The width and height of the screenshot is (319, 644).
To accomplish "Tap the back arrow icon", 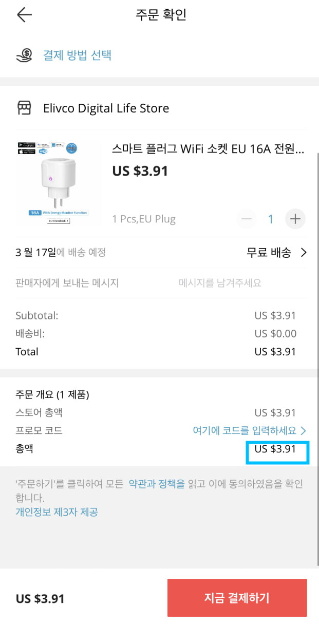I will pyautogui.click(x=24, y=15).
